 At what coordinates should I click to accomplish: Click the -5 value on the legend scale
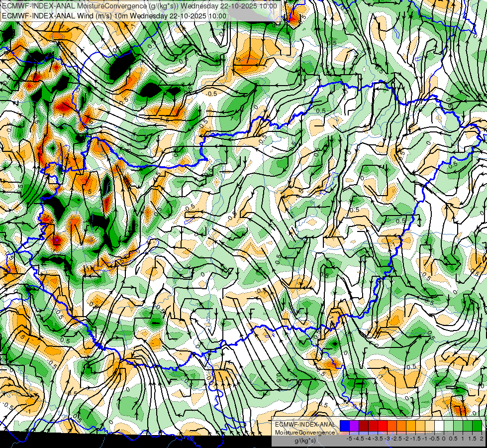(x=349, y=439)
